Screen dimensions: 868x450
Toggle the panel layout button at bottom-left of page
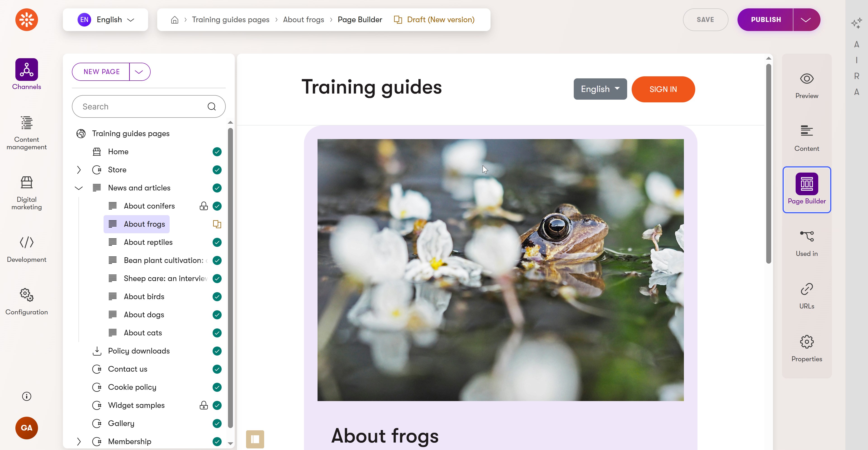click(x=255, y=439)
